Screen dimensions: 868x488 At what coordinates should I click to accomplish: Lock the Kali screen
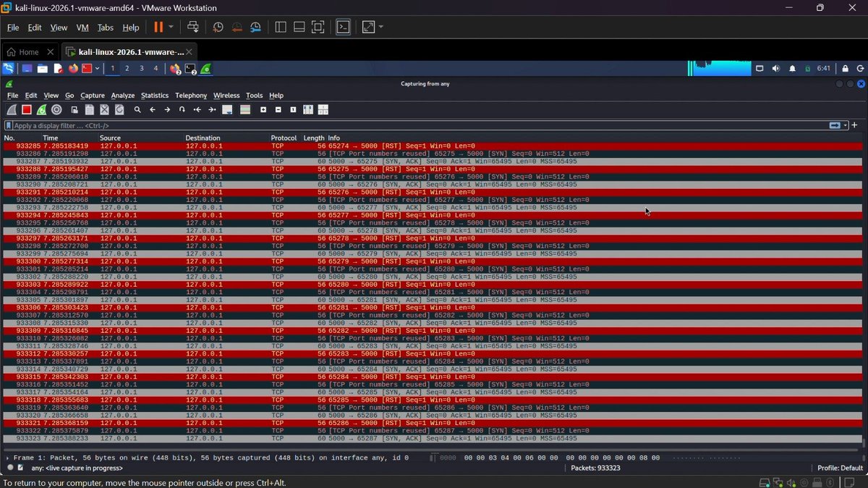[845, 69]
